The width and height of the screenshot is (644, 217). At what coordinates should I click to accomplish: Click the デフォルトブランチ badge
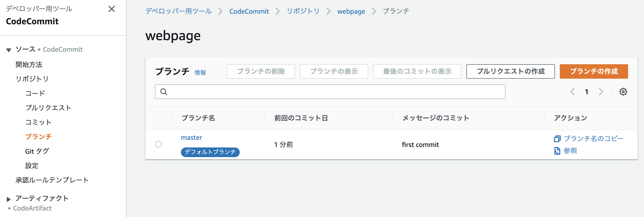coord(210,152)
